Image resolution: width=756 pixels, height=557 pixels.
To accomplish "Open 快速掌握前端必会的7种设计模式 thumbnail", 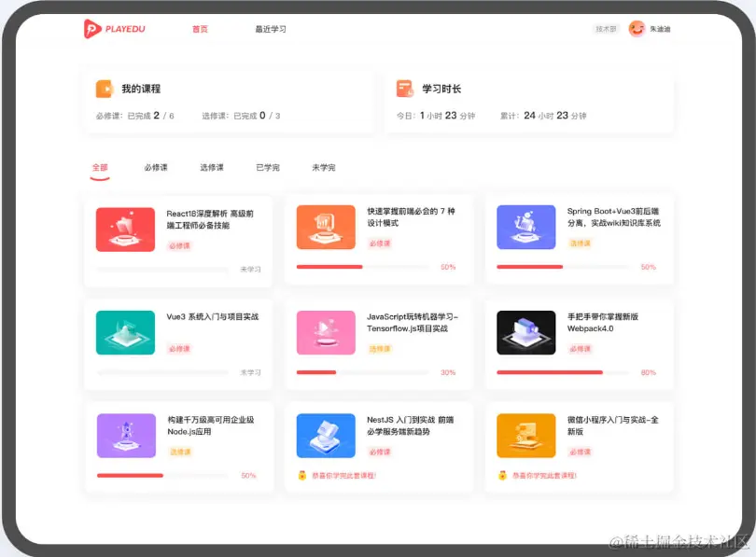I will 326,227.
